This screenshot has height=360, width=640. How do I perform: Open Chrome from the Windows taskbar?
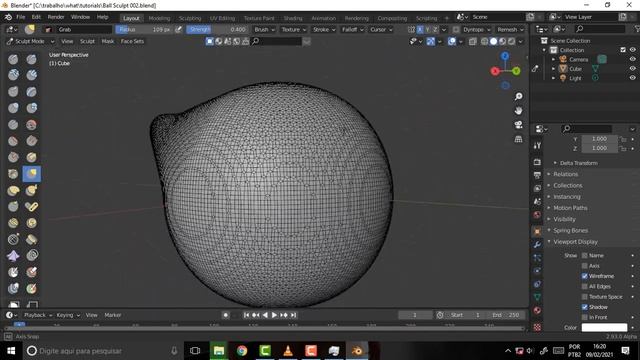[242, 351]
